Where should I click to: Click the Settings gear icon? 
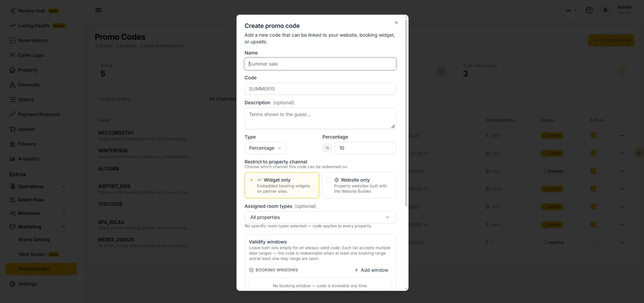[12, 284]
